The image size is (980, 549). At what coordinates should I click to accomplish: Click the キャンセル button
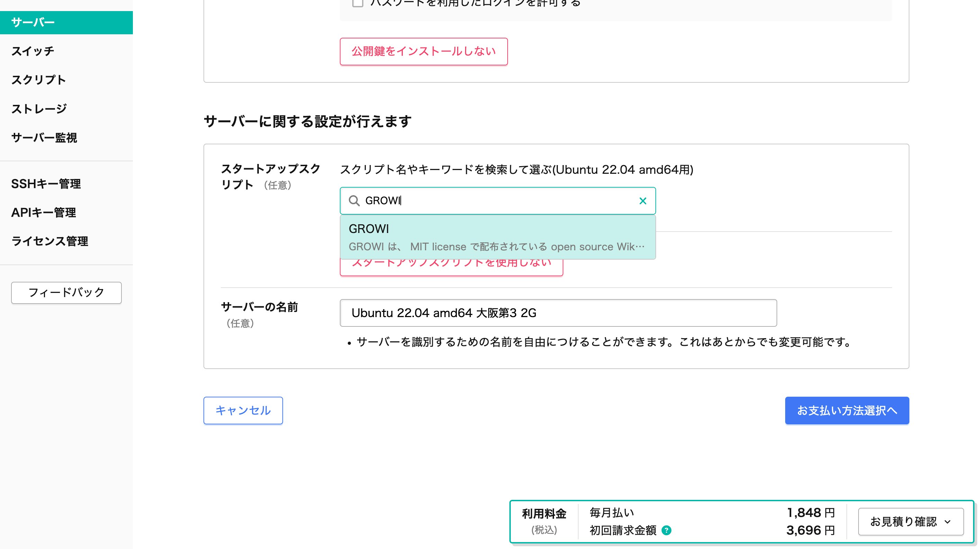(x=243, y=410)
